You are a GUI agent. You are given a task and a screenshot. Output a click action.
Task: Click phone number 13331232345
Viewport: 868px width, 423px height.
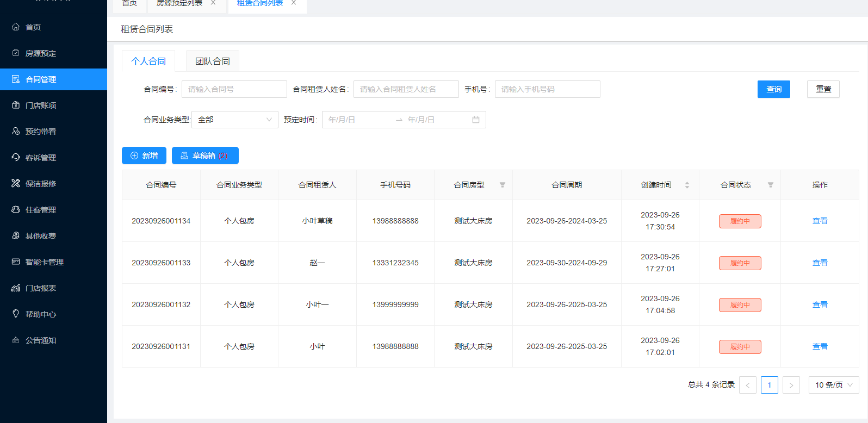point(395,263)
